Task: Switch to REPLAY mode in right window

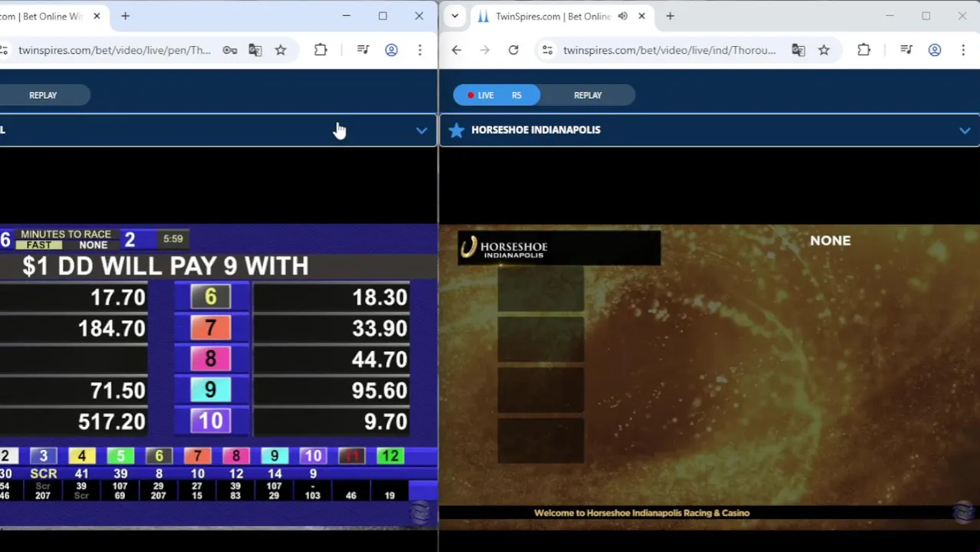Action: click(x=588, y=95)
